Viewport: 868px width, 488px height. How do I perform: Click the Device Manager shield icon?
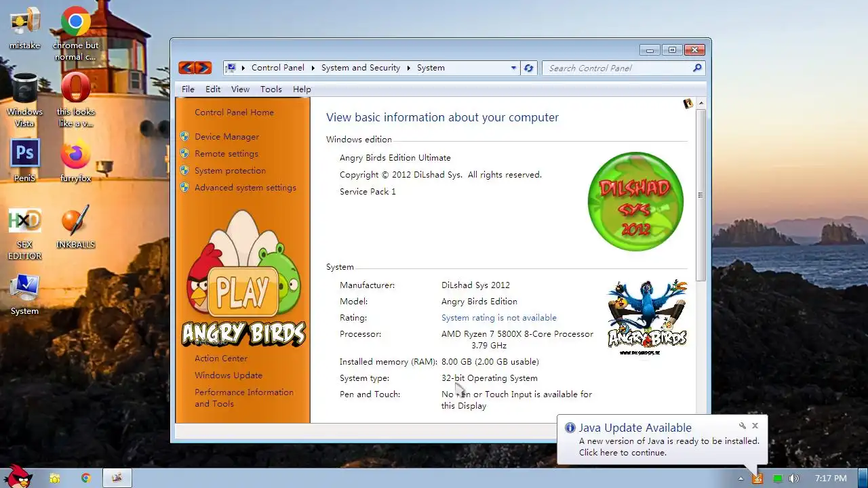[x=184, y=136]
